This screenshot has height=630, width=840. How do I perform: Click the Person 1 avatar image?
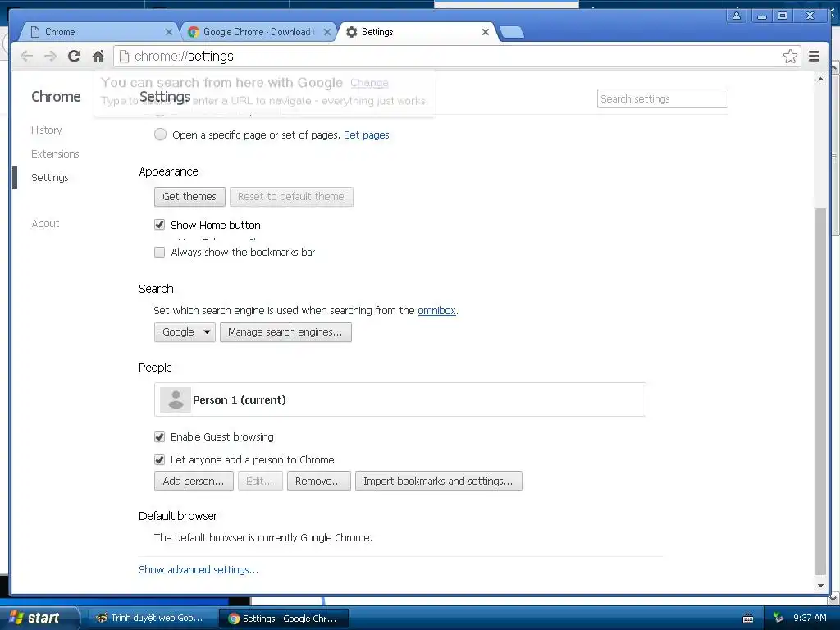pyautogui.click(x=176, y=399)
